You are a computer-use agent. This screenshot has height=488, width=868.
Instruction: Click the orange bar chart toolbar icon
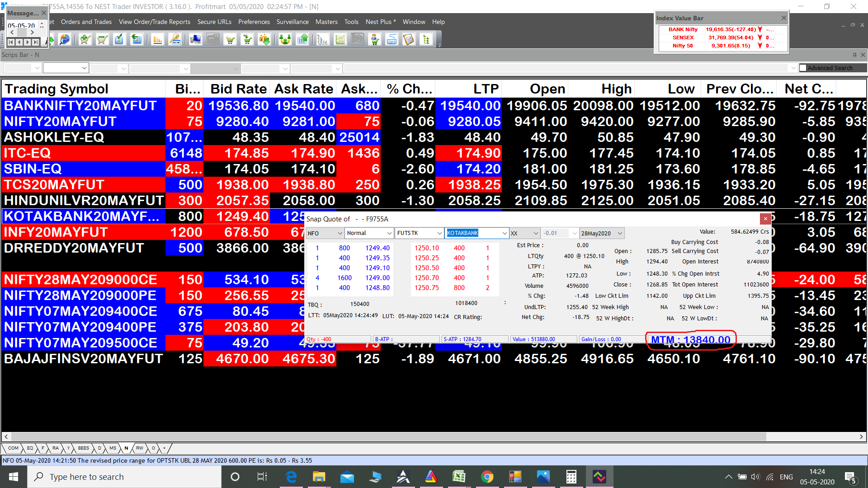pyautogui.click(x=158, y=40)
